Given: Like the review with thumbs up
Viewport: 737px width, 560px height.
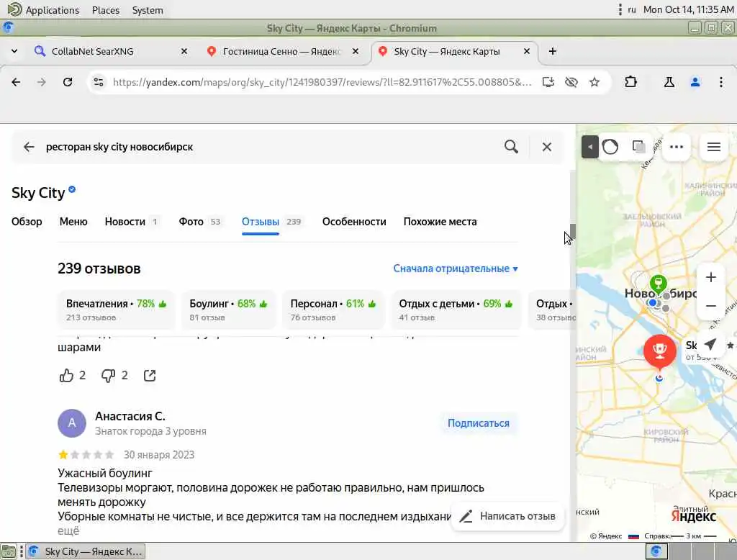Looking at the screenshot, I should pyautogui.click(x=66, y=375).
